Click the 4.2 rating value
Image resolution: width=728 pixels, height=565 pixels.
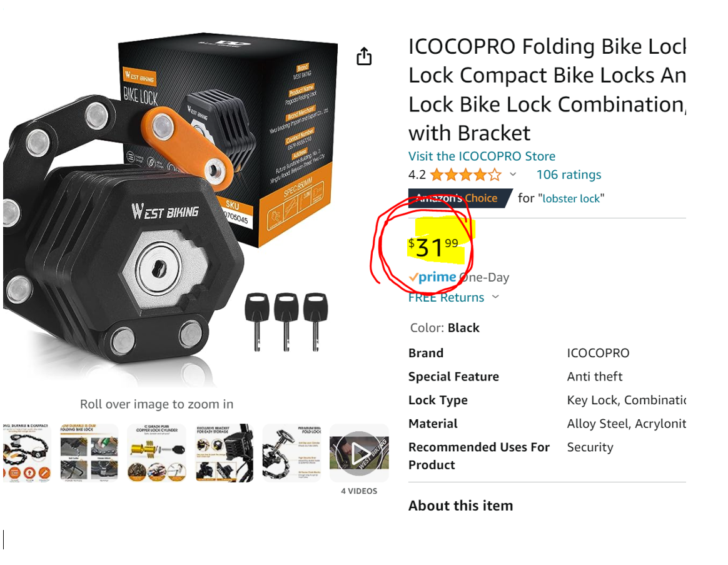[x=417, y=175]
